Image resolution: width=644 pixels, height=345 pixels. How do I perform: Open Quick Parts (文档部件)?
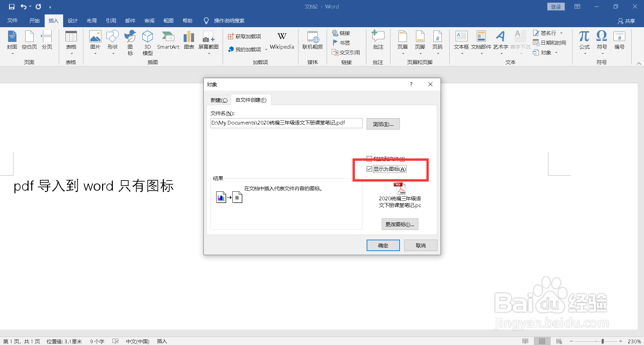click(x=481, y=43)
